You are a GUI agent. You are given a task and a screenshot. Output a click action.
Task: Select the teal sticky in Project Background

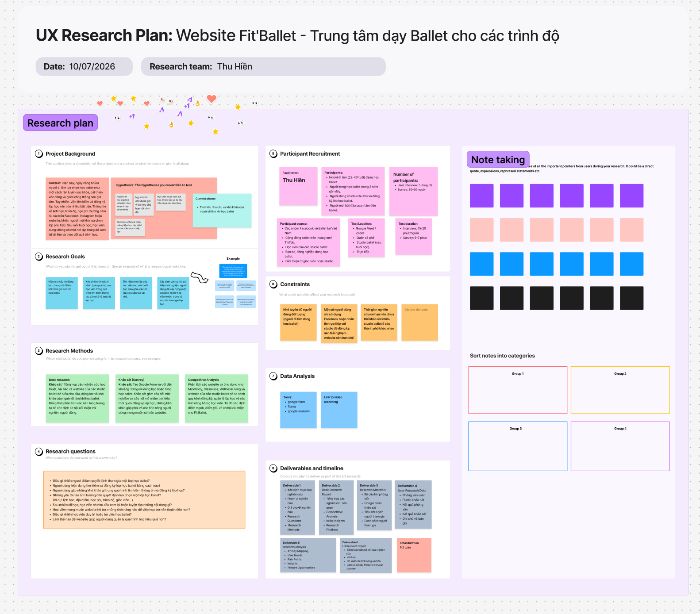(222, 210)
